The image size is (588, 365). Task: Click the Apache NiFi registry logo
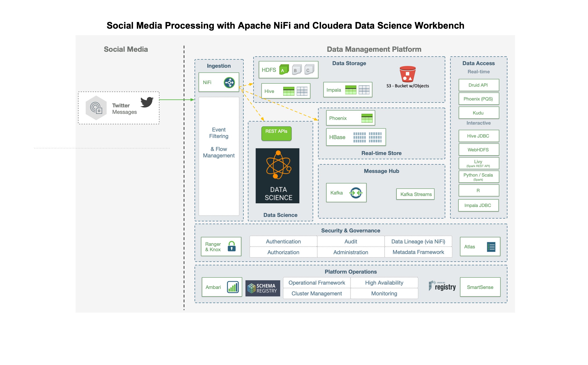442,286
